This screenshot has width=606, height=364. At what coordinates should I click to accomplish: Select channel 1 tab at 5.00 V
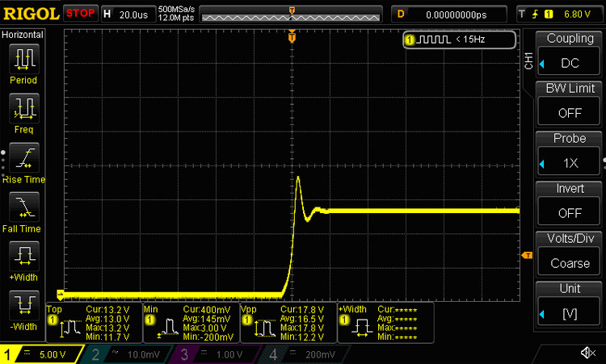point(40,354)
